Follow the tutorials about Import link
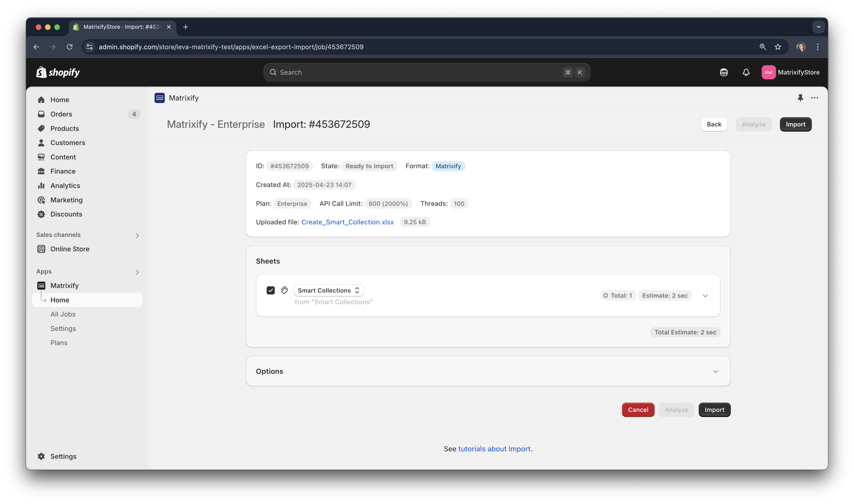Screen dimensions: 854x504 click(x=494, y=449)
